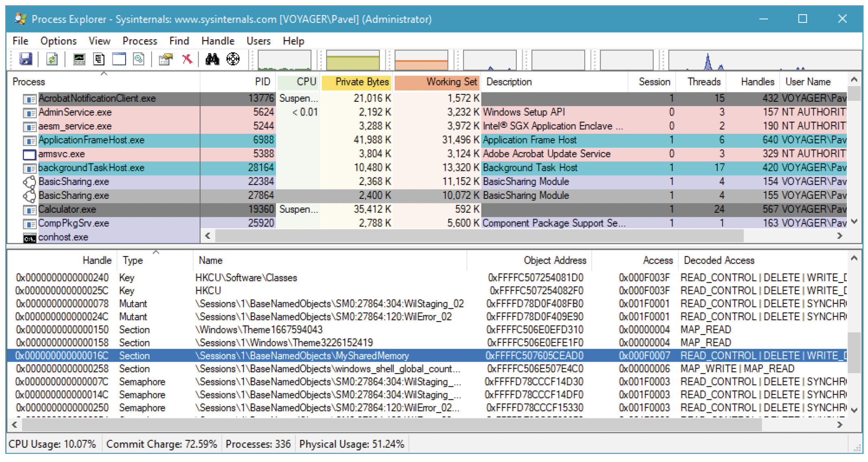Click the process list vertical scrollbar up arrow

click(854, 80)
